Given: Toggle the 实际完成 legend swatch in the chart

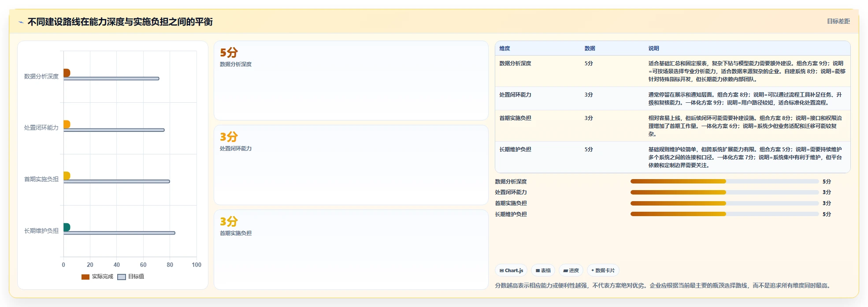Looking at the screenshot, I should point(85,277).
